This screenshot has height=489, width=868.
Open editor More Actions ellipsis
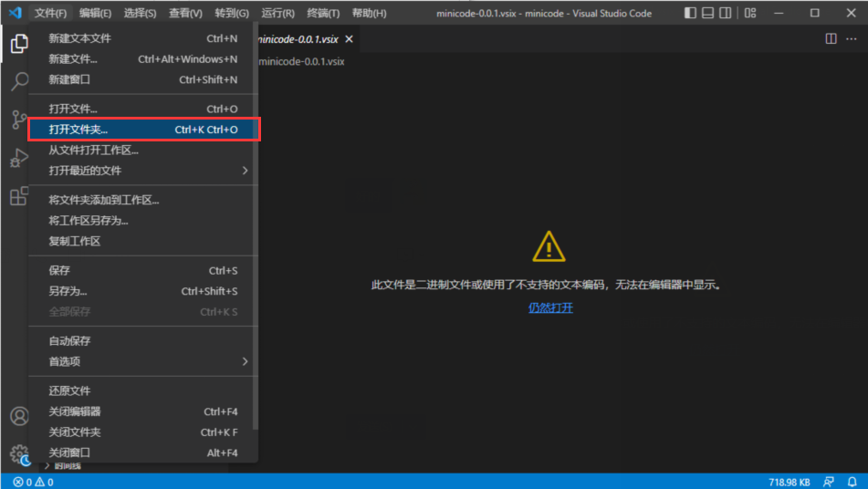point(852,38)
